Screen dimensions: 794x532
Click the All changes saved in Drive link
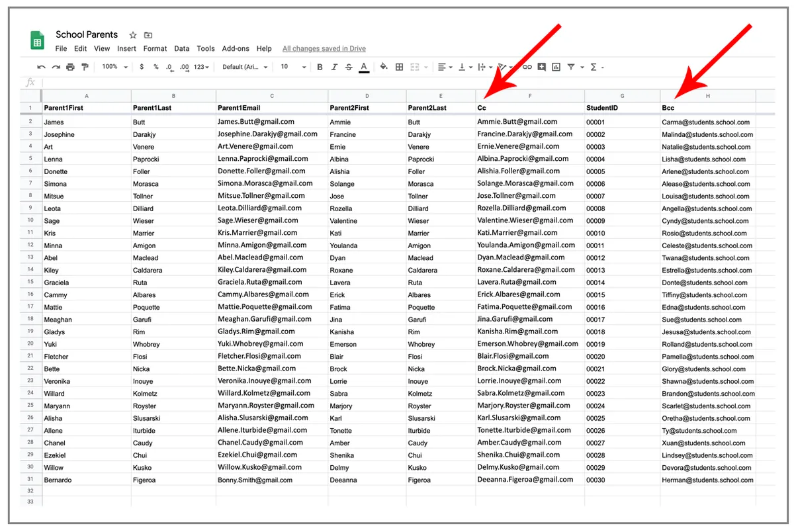pos(324,48)
